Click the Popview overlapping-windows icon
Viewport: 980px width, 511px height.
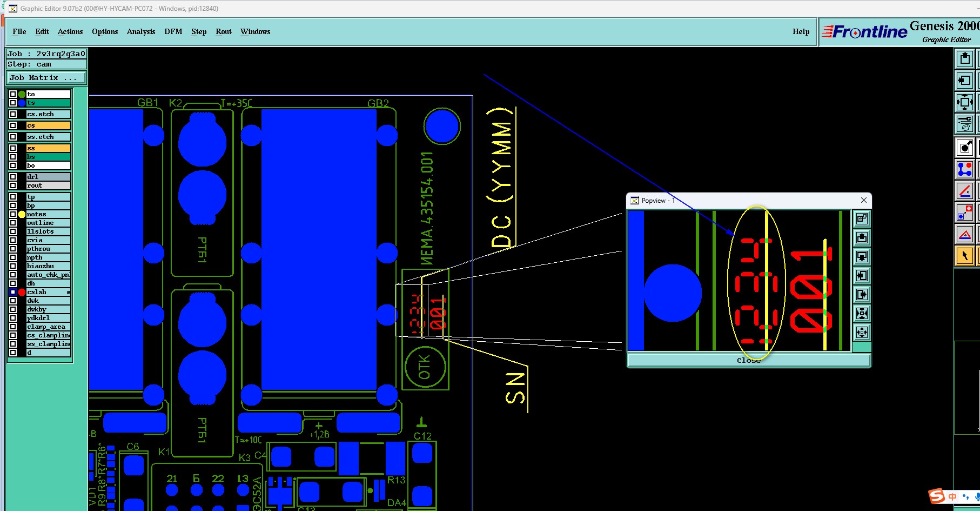(862, 218)
